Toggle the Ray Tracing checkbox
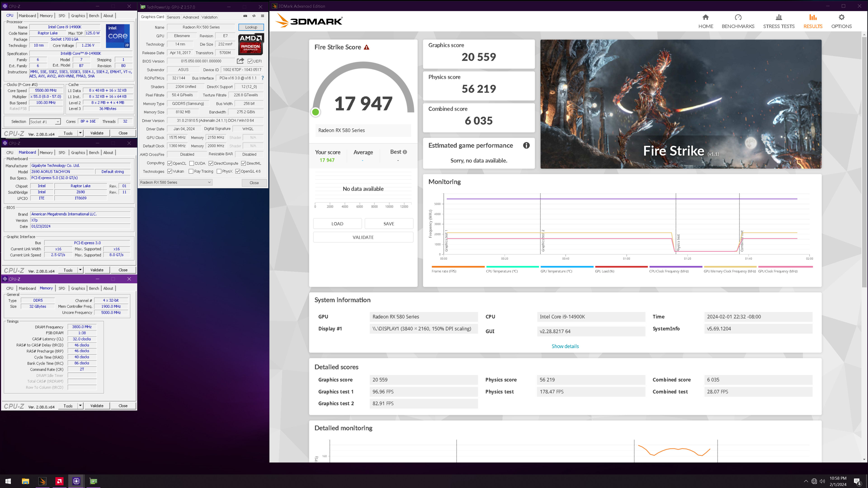This screenshot has width=868, height=488. coord(191,171)
